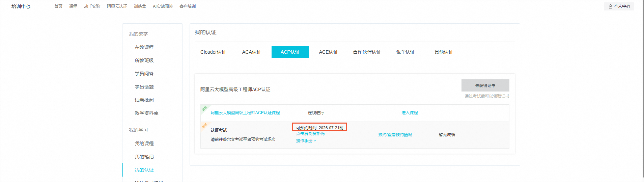Select 我的笔记 in the sidebar
The height and width of the screenshot is (182, 644).
pyautogui.click(x=144, y=157)
